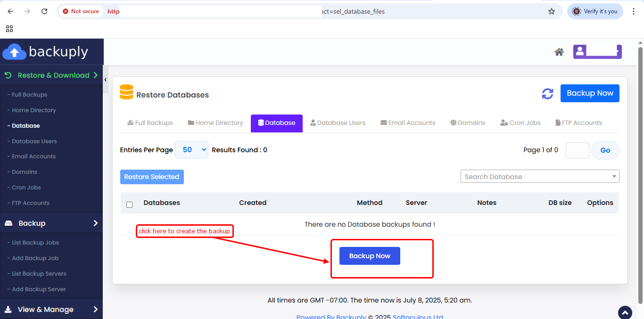Click the blue refresh arrows icon
This screenshot has width=644, height=319.
[x=547, y=93]
